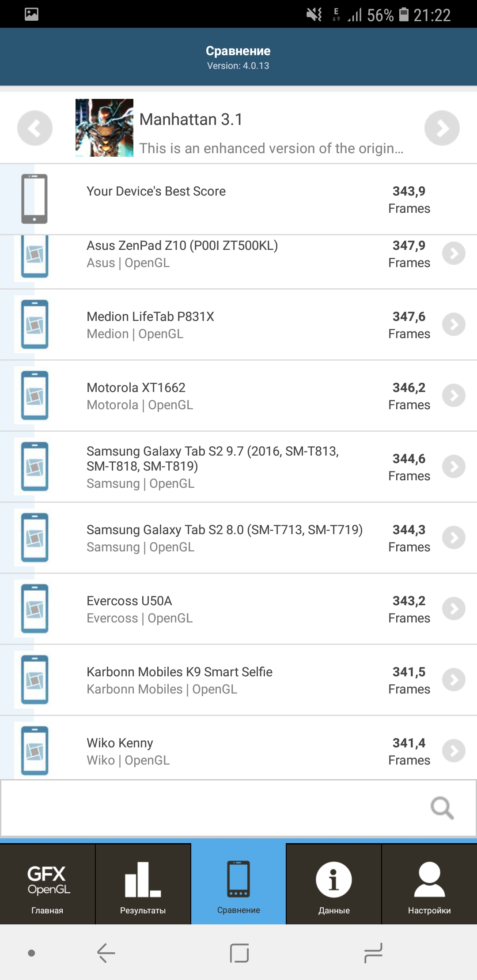
Task: Switch to the Результаты tab
Action: (143, 884)
